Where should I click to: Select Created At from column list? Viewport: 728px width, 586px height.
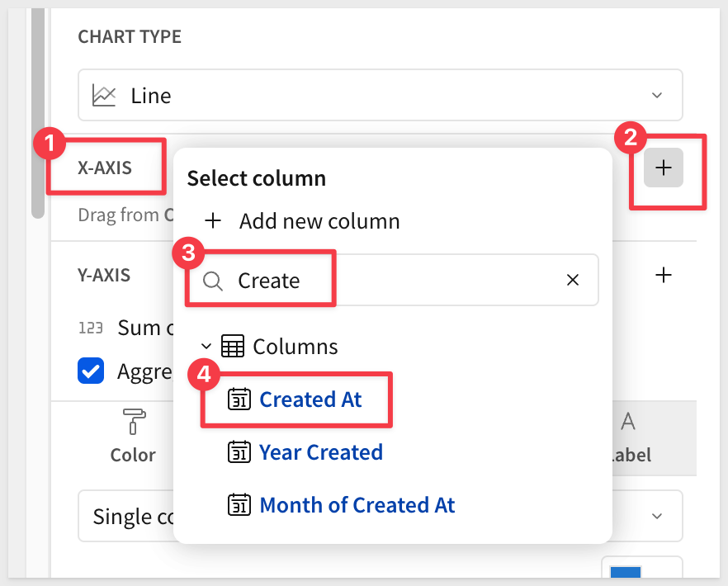click(310, 399)
